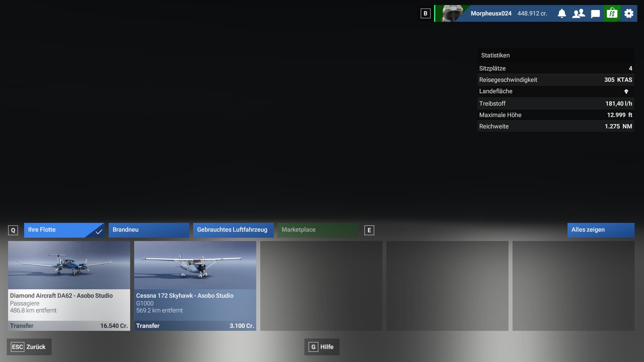Select the Cessna 172 Skyhawk thumbnail
Viewport: 644px width, 362px height.
coord(195,265)
